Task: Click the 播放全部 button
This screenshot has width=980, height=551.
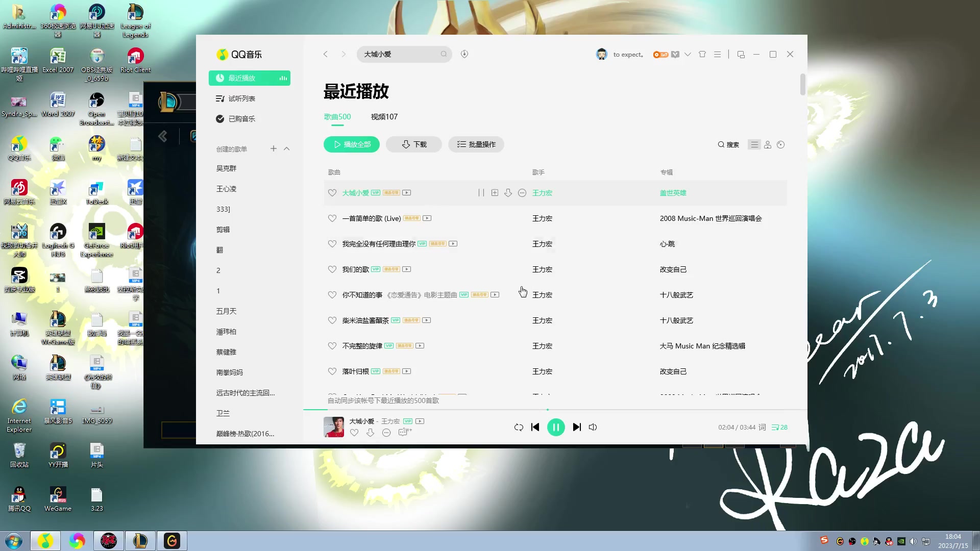Action: [x=352, y=144]
